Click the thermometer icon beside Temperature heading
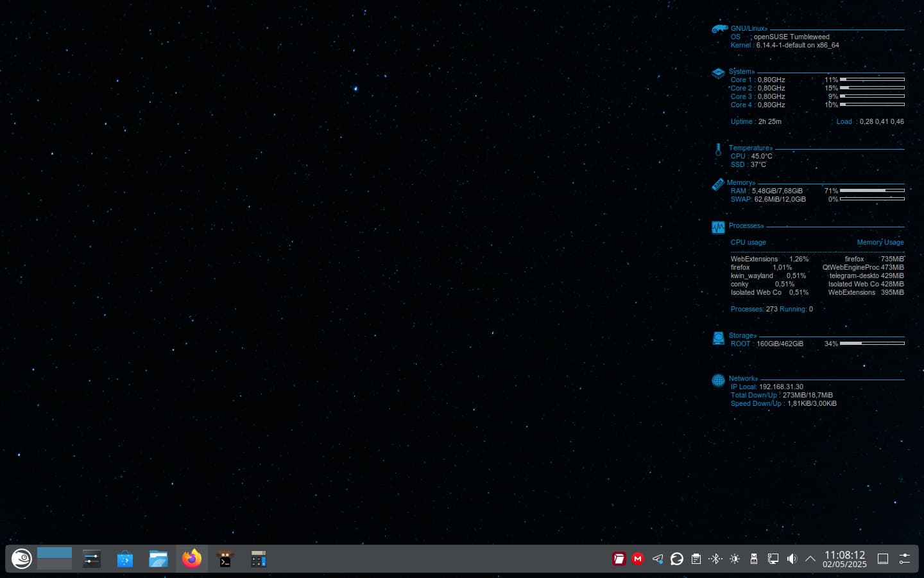Screen dimensions: 924x578 click(x=718, y=150)
